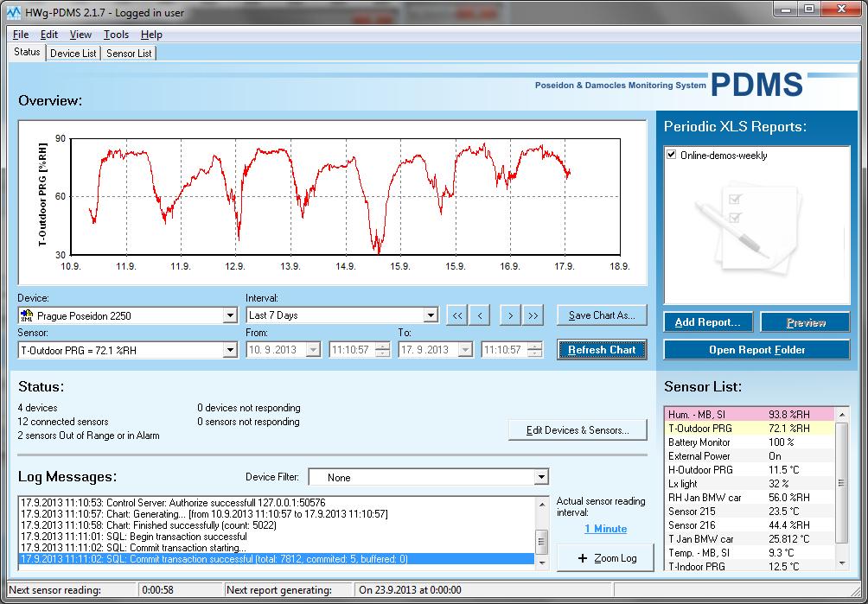
Task: Open the From date picker dropdown
Action: point(313,350)
